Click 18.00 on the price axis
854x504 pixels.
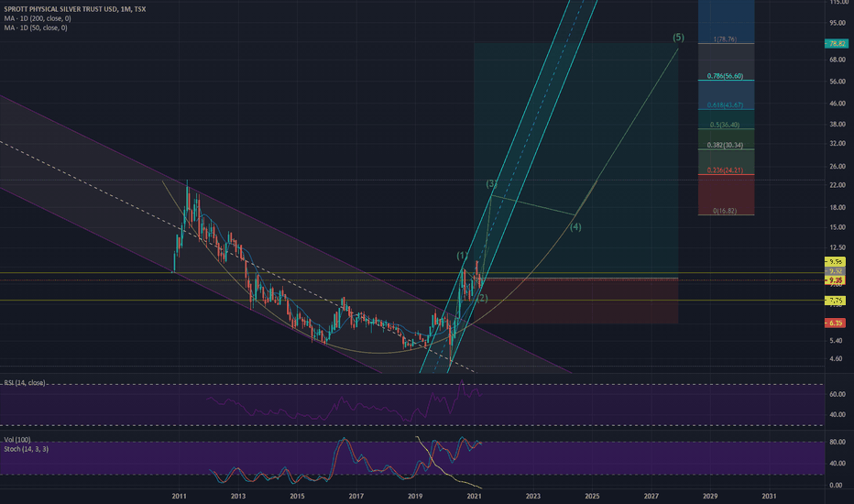pyautogui.click(x=838, y=208)
